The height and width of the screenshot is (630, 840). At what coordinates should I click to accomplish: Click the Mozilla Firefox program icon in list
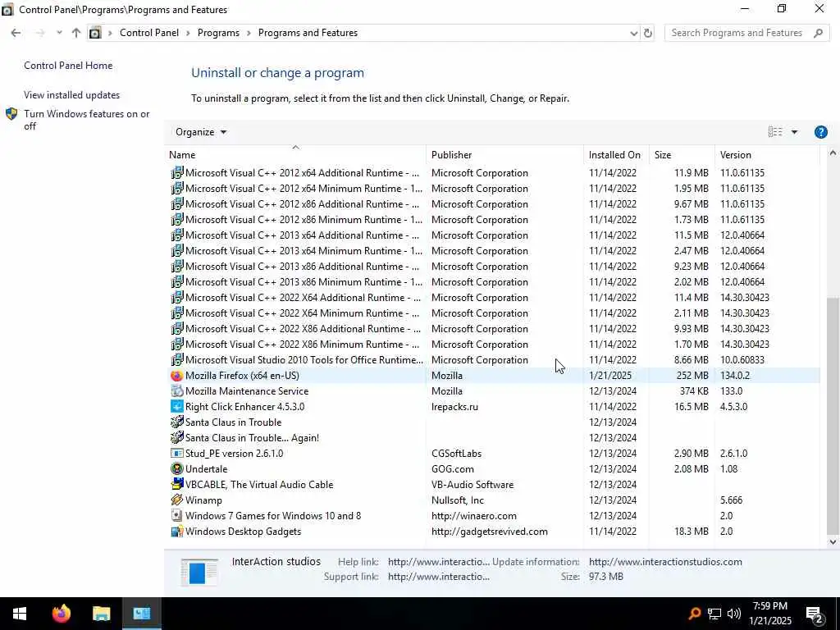point(177,376)
